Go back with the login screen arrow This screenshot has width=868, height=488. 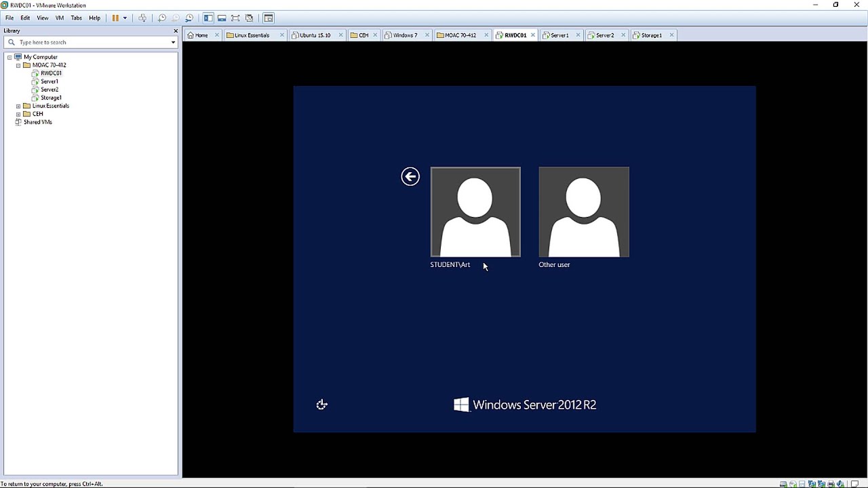click(x=410, y=177)
